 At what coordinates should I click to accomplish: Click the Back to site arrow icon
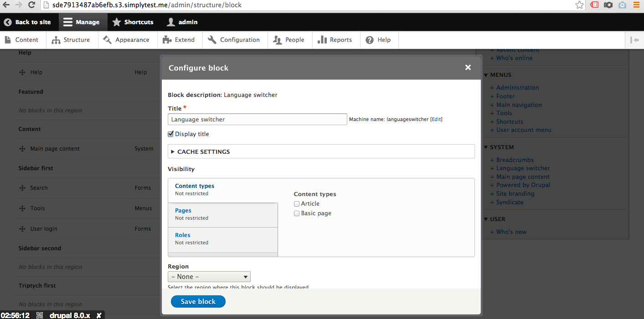(8, 22)
